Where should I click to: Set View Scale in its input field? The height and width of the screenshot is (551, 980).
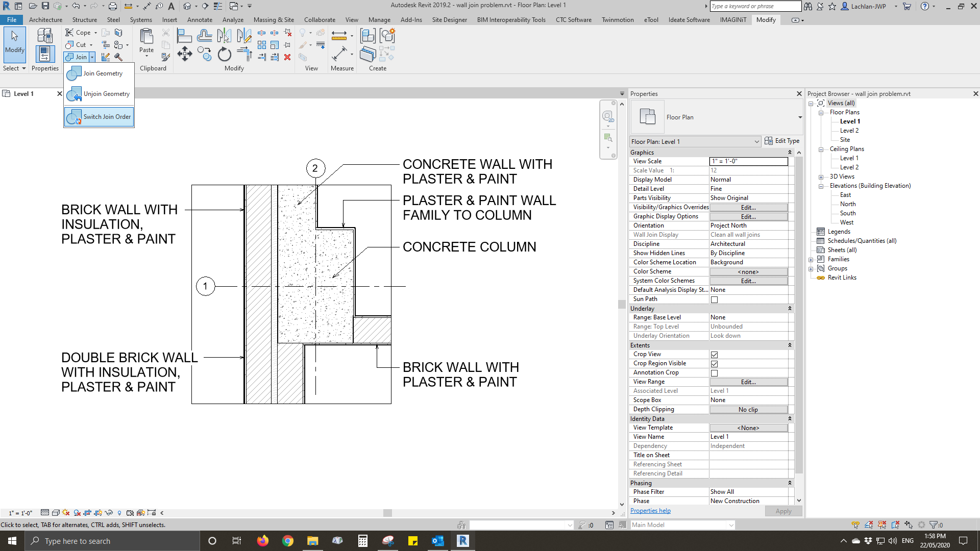point(748,161)
